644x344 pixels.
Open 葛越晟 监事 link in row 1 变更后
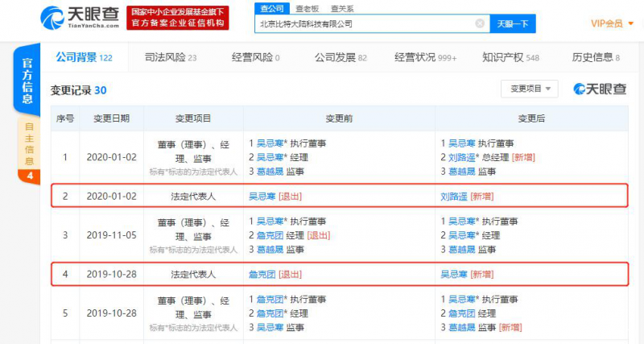click(x=461, y=172)
